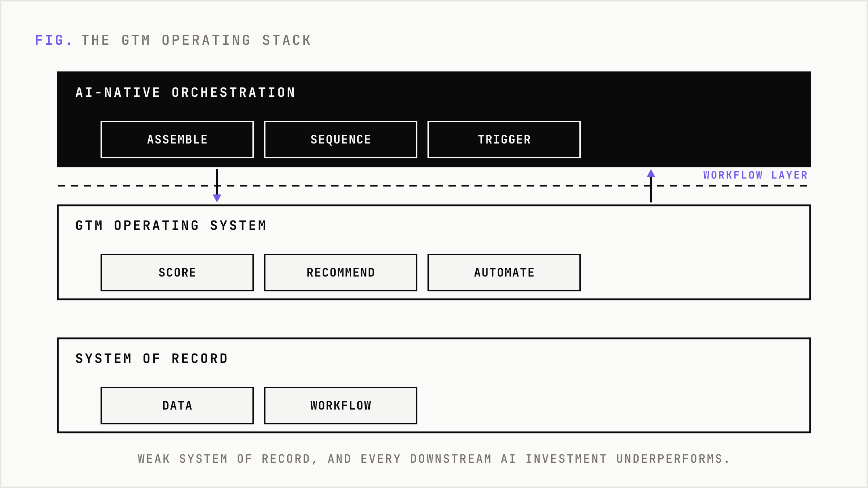Click the caption about weak system of record
Image resolution: width=868 pixels, height=488 pixels.
click(434, 459)
